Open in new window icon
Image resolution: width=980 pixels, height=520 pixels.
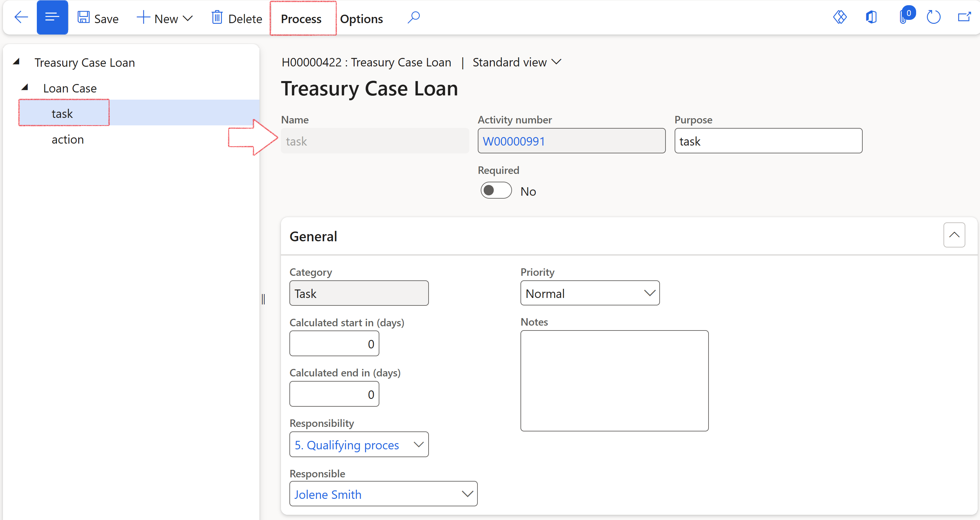[x=964, y=17]
